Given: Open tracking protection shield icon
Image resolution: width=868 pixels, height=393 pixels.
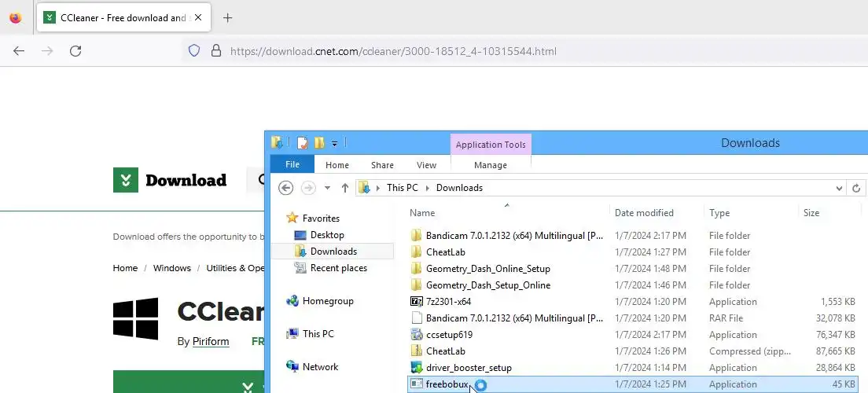Looking at the screenshot, I should 193,51.
